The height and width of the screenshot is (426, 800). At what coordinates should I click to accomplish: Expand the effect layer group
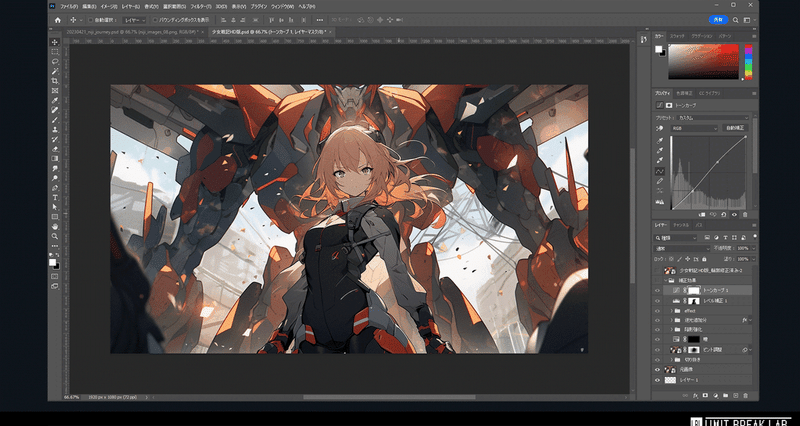click(x=671, y=311)
